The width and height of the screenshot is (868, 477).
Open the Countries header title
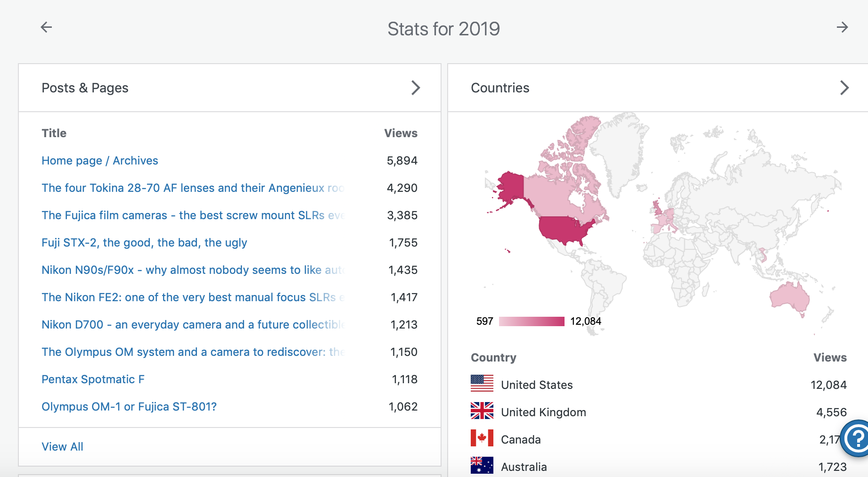coord(500,88)
